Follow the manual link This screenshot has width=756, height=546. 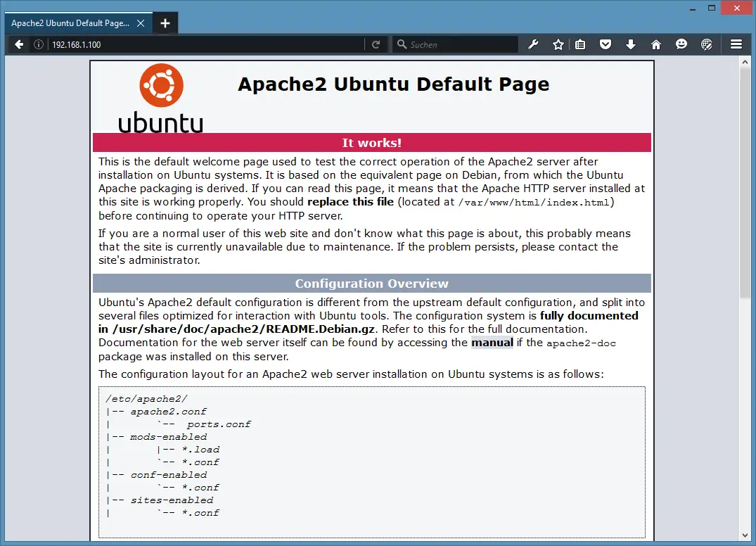(492, 343)
